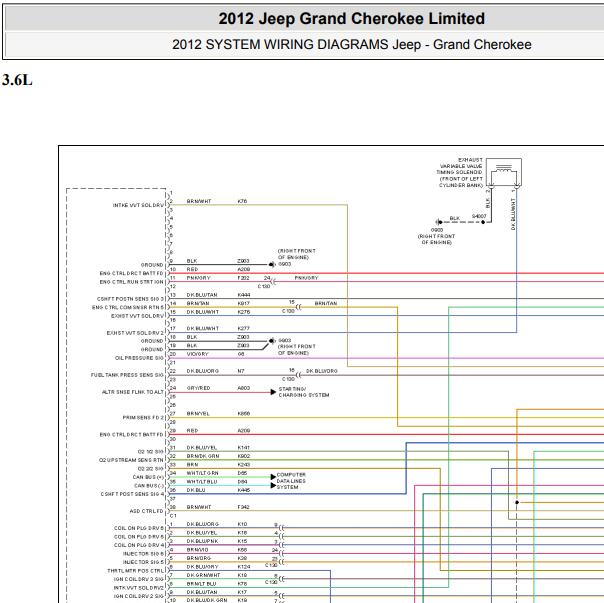Click the 'A803' circuit code
The image size is (604, 603).
[244, 388]
